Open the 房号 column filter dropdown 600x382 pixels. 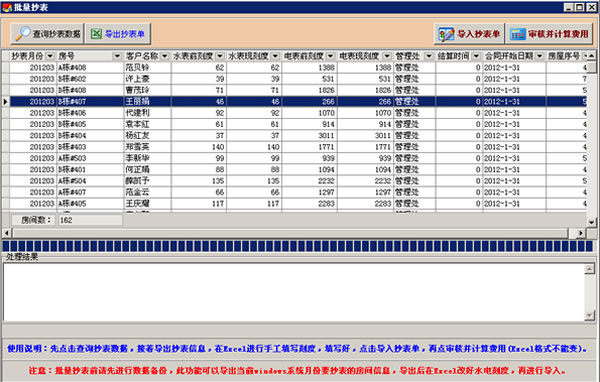117,56
